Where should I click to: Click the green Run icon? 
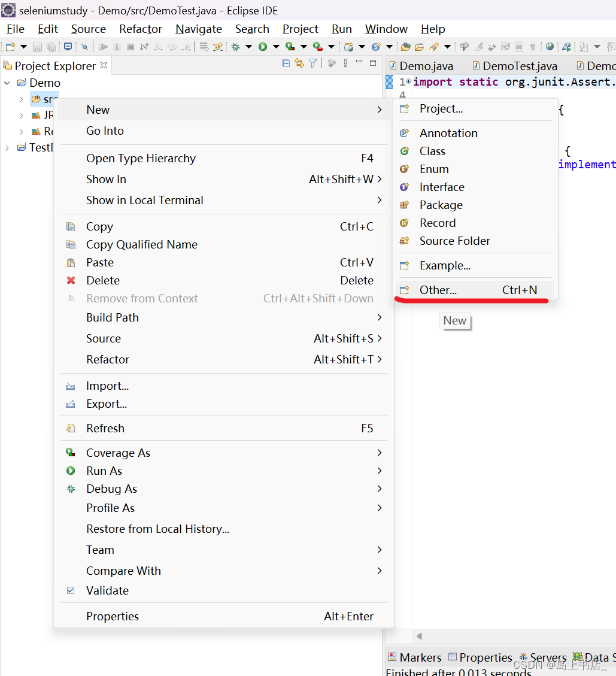coord(263,47)
